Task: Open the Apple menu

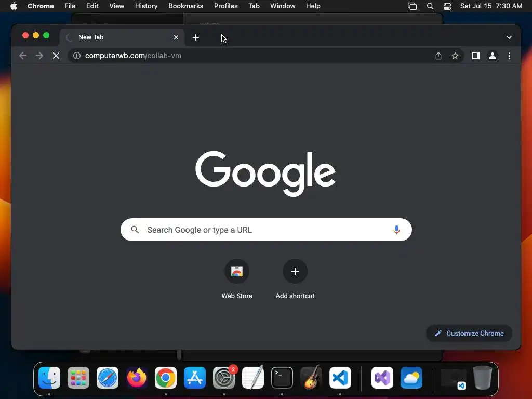Action: [x=14, y=6]
